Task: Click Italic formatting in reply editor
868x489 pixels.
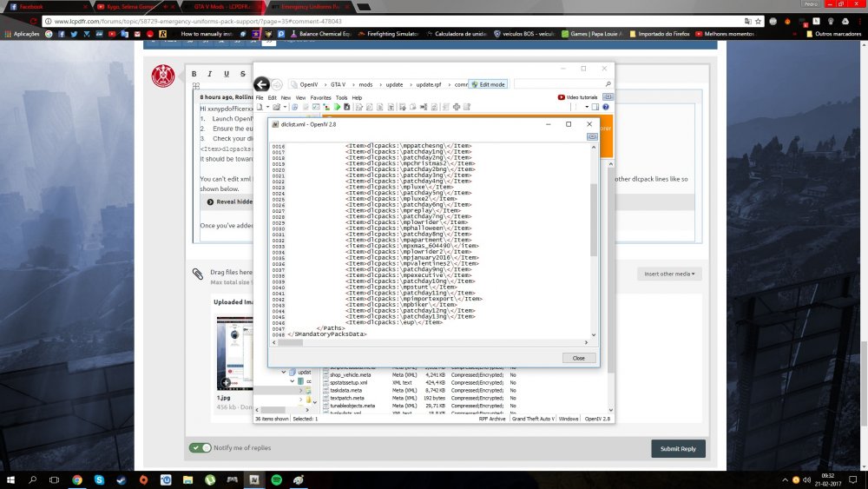Action: (210, 74)
